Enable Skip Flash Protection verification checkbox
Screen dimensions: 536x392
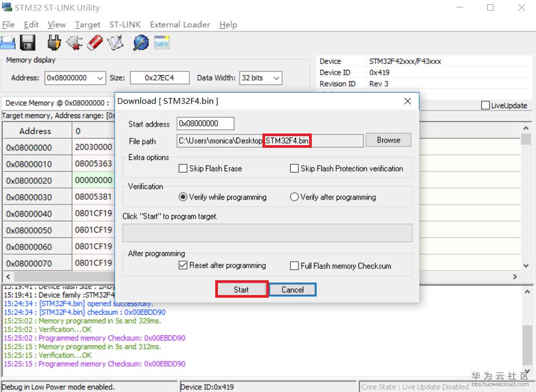pos(294,168)
